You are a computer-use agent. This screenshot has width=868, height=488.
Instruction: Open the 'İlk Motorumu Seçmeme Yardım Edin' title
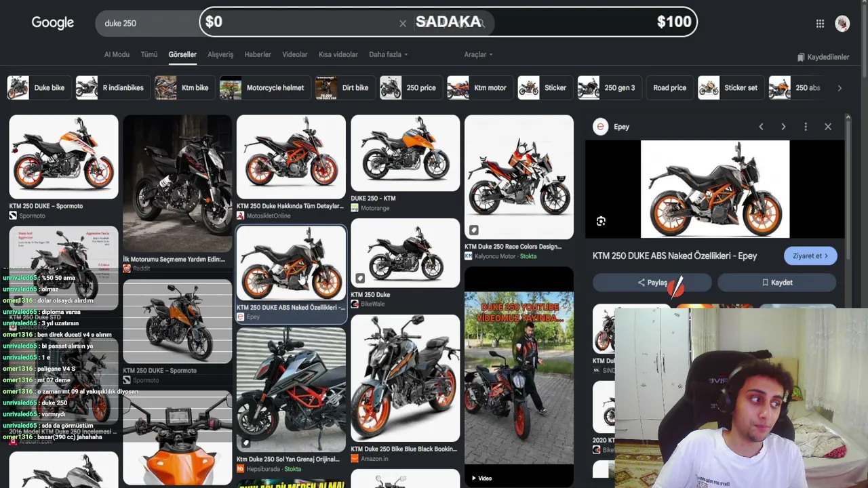coord(174,259)
